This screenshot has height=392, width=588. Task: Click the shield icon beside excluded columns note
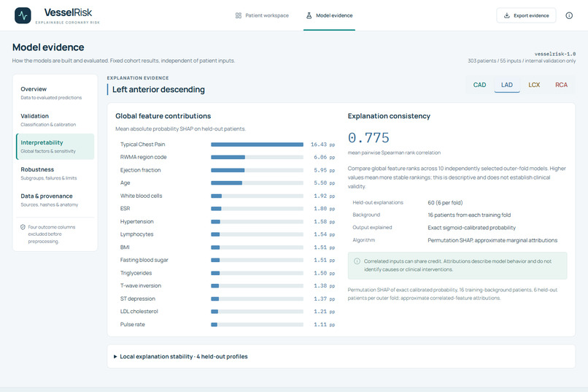(x=23, y=227)
